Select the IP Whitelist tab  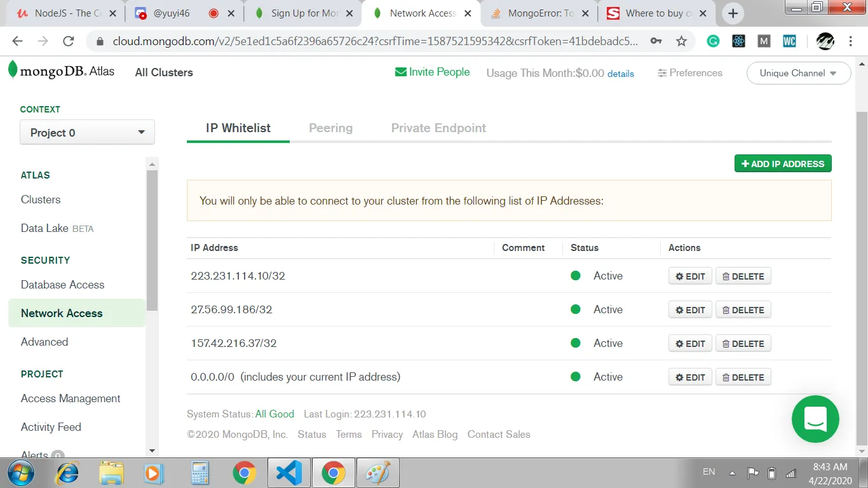(238, 128)
